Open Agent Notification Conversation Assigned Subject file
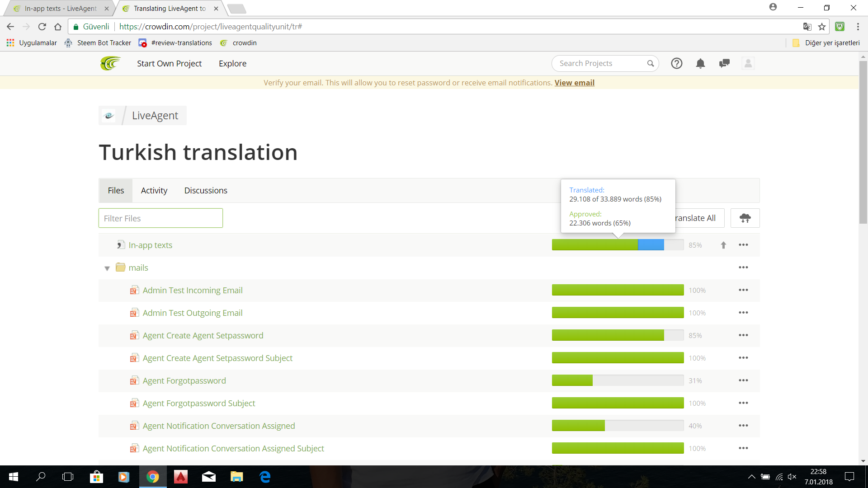Screen dimensions: 868x488 pyautogui.click(x=233, y=448)
